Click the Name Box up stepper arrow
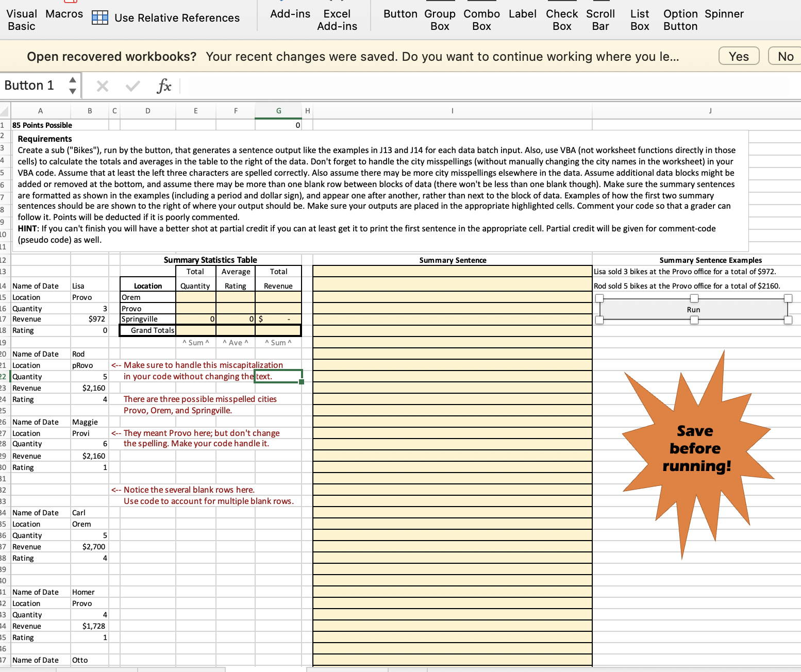This screenshot has height=672, width=801. click(x=73, y=81)
